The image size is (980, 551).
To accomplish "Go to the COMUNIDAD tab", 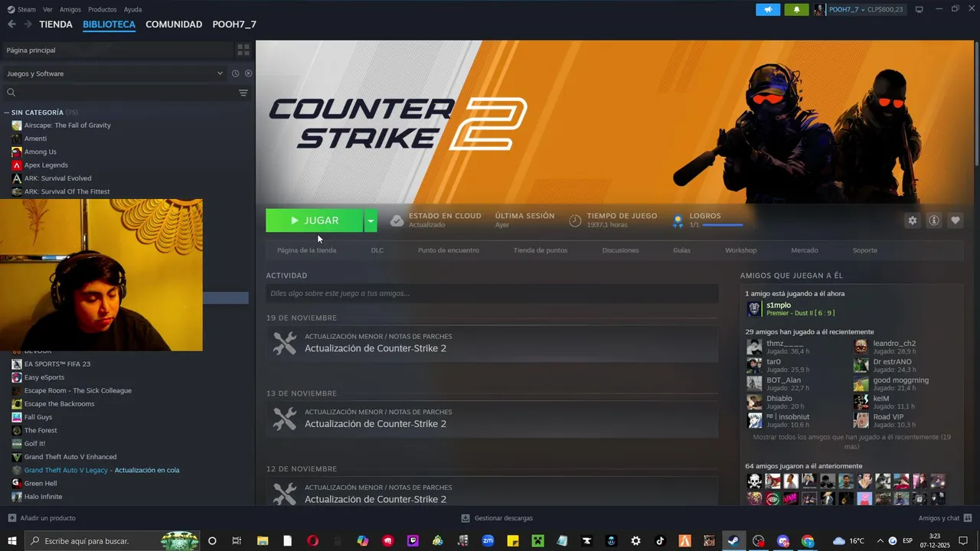I will (174, 24).
